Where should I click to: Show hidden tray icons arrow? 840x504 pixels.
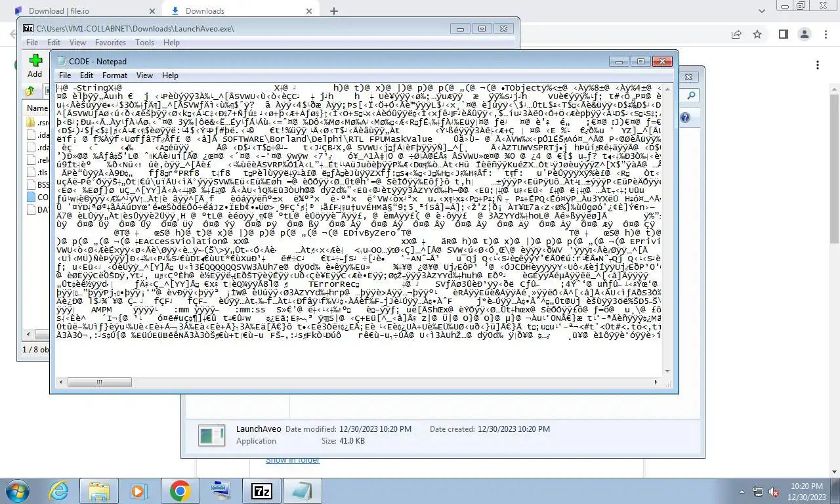pos(742,491)
